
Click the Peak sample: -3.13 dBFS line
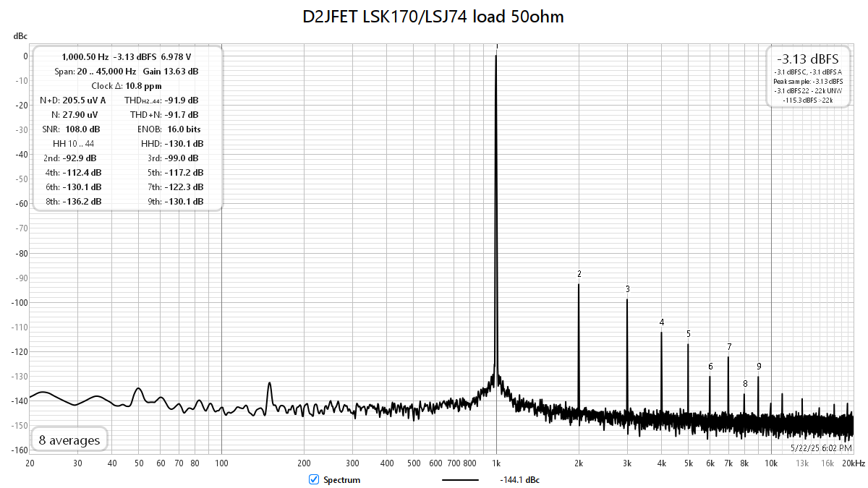click(x=807, y=82)
